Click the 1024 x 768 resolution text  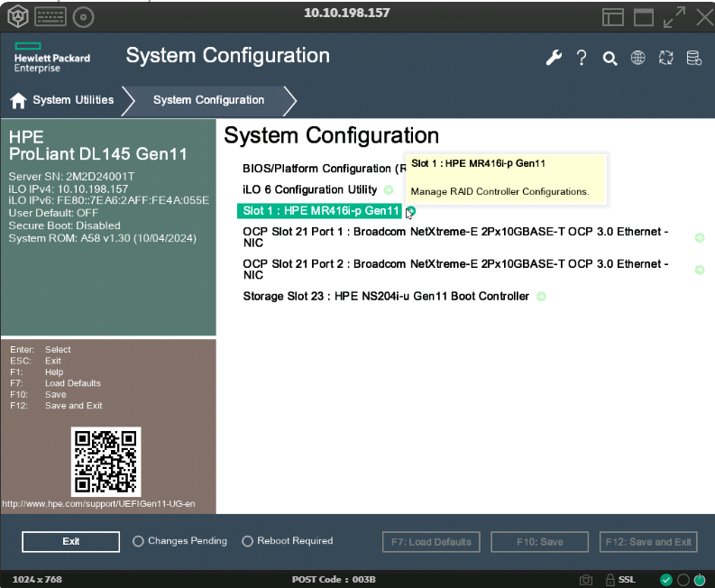37,580
